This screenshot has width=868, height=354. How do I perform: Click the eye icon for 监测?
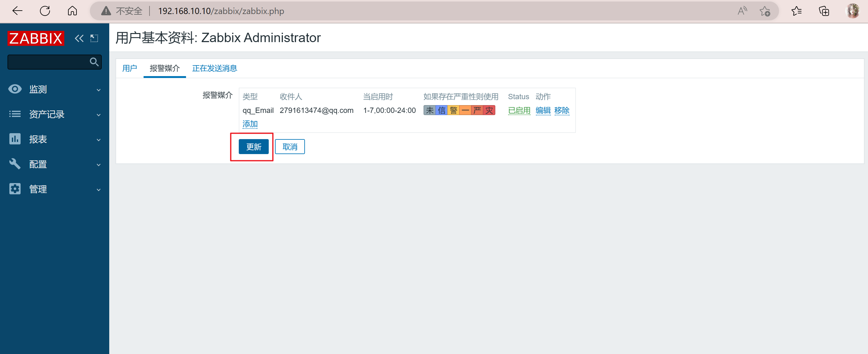(15, 89)
